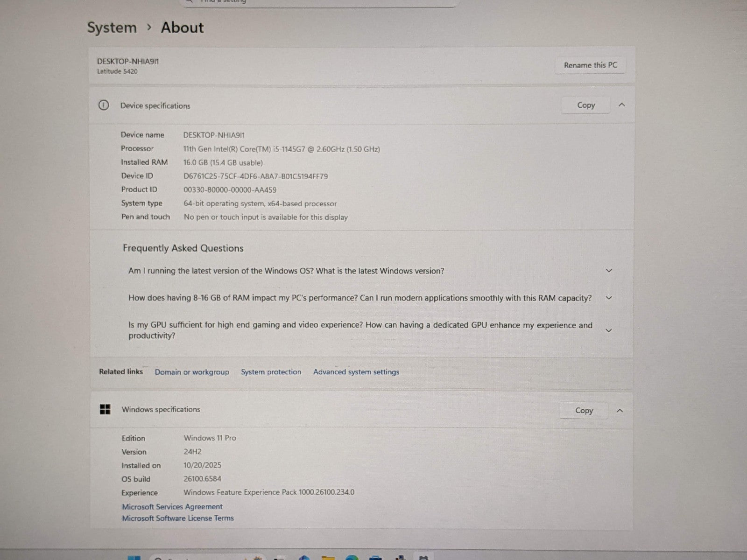Expand the latest Windows version FAQ
This screenshot has width=747, height=560.
pyautogui.click(x=608, y=271)
